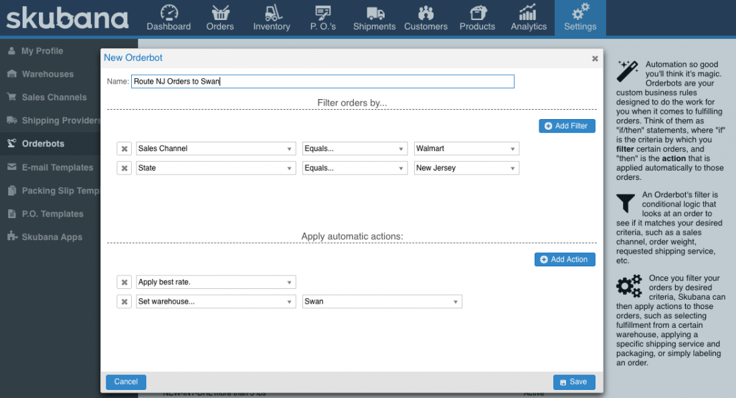Open My Profile in the sidebar

click(42, 51)
